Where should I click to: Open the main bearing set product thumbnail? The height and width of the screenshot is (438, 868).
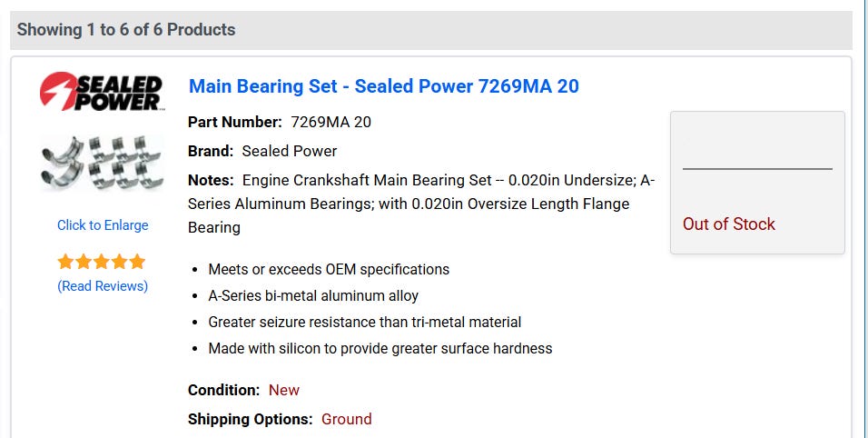pyautogui.click(x=102, y=163)
